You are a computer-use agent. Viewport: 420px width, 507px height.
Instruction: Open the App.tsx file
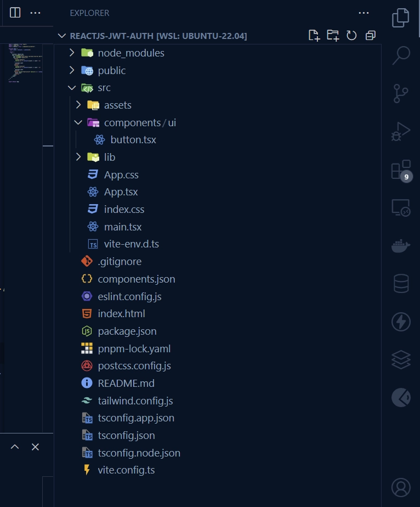click(x=121, y=192)
